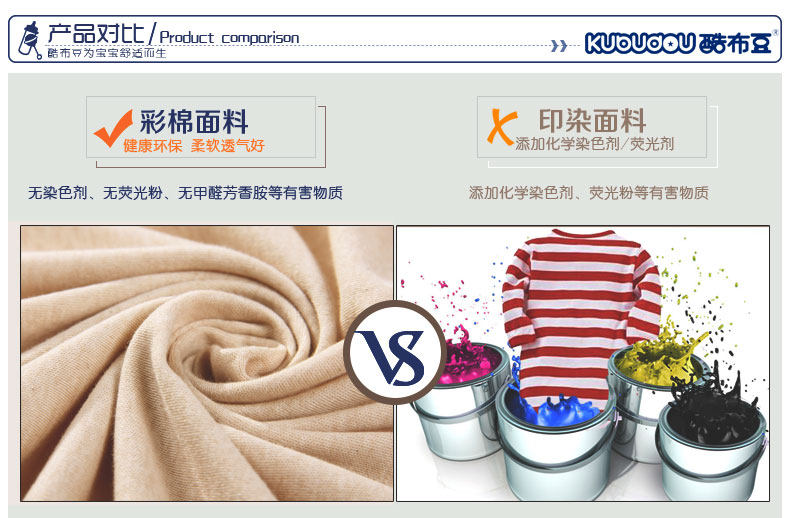The height and width of the screenshot is (518, 790).
Task: Click the baby bottle logo icon
Action: [30, 40]
